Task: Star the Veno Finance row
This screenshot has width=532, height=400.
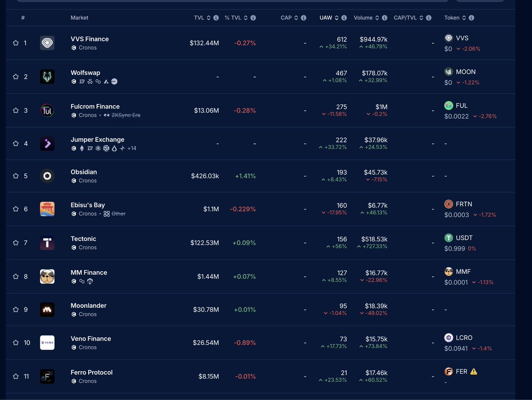Action: 16,342
